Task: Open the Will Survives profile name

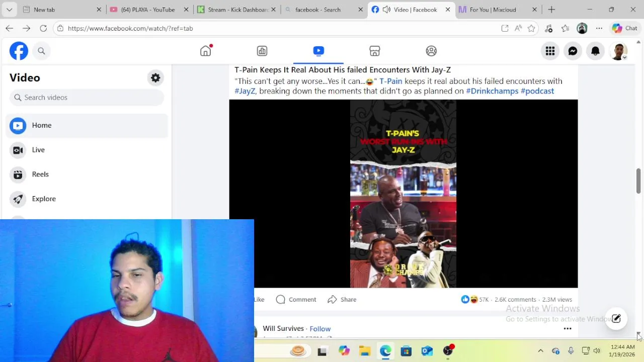Action: (x=283, y=328)
